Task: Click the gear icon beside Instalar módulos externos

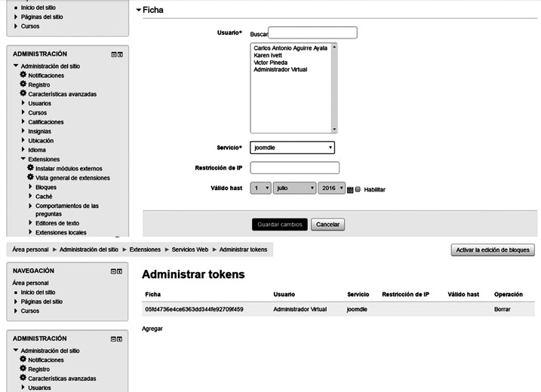Action: click(x=30, y=167)
